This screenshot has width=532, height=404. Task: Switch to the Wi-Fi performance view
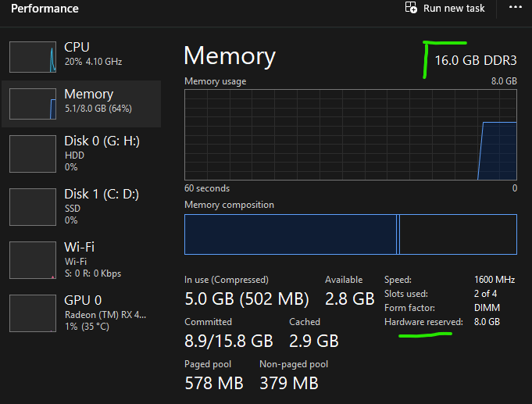click(x=81, y=260)
